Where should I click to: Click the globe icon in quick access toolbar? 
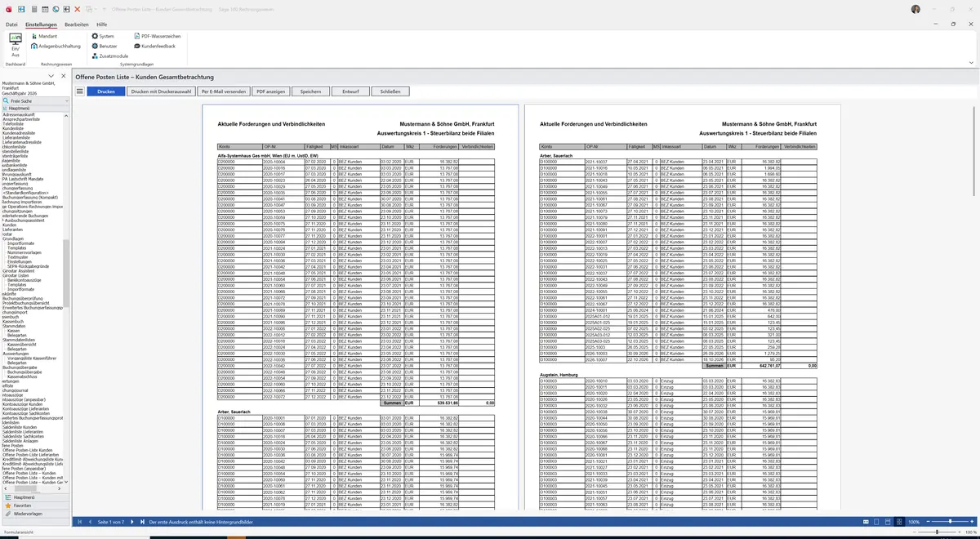[x=56, y=9]
